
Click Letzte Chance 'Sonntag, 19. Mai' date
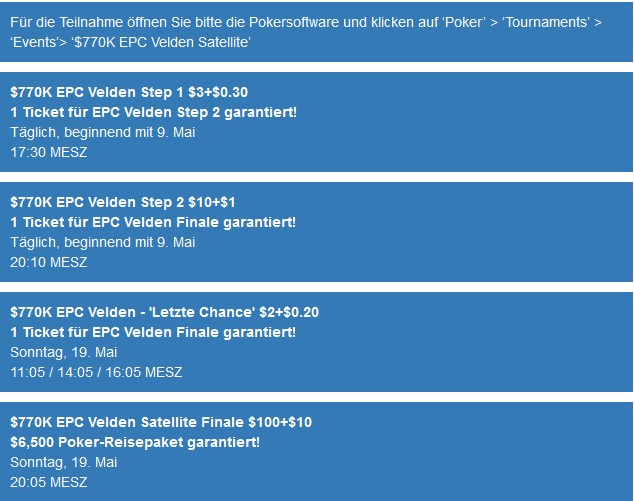(63, 352)
